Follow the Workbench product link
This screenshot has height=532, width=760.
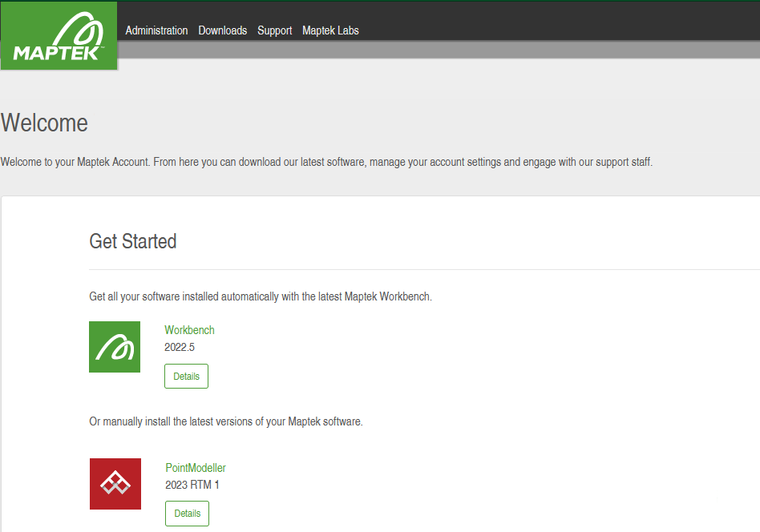[x=189, y=330]
